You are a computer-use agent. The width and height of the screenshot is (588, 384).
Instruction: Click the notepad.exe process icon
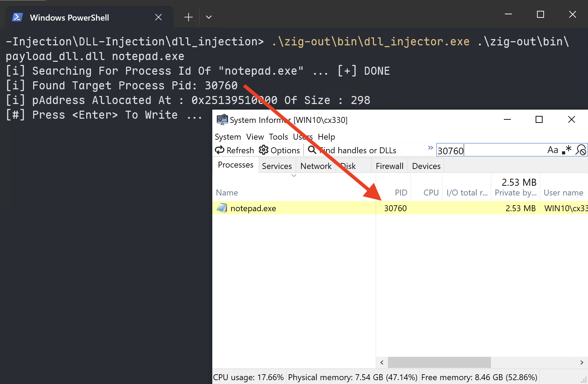point(222,208)
